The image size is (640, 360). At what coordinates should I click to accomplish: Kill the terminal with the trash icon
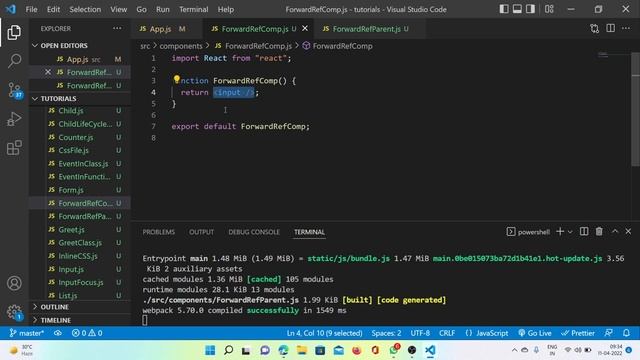(x=599, y=232)
